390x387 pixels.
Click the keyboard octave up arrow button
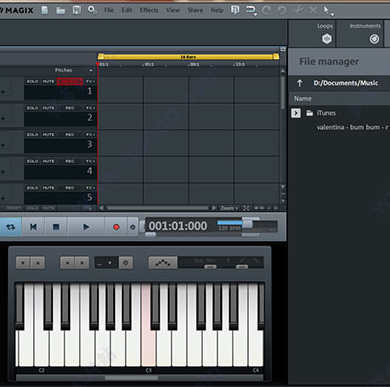tap(38, 263)
